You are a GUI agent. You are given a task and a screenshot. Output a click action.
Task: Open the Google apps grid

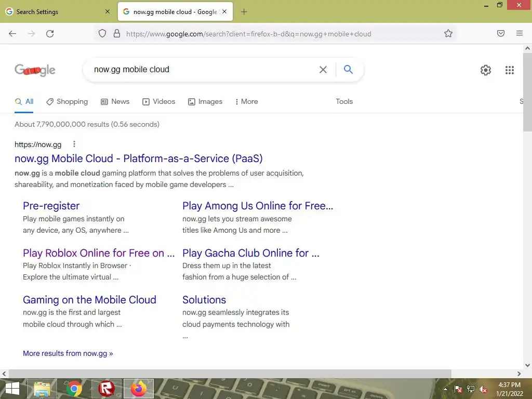pyautogui.click(x=509, y=70)
